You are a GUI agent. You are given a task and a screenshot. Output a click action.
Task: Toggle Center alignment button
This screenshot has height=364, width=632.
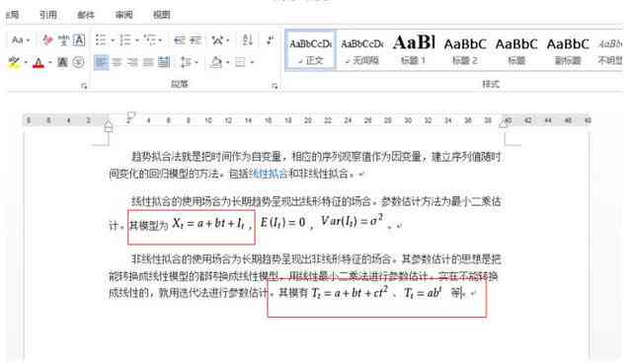pos(117,62)
